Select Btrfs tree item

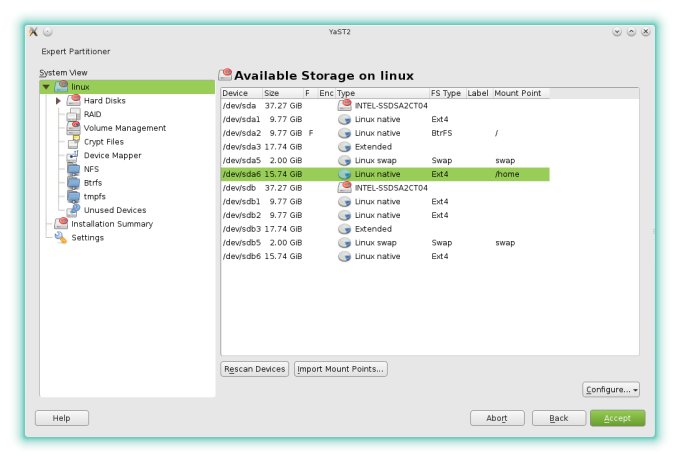(93, 183)
